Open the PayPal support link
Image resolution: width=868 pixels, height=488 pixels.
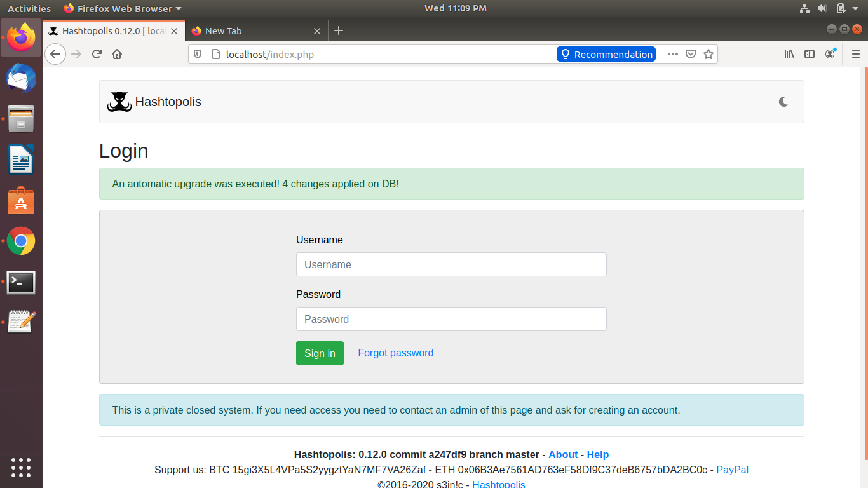[733, 470]
